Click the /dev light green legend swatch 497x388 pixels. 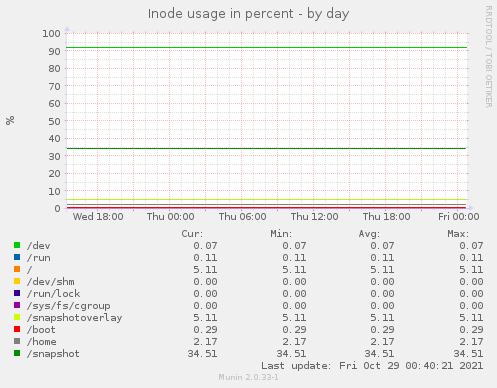[x=17, y=245]
